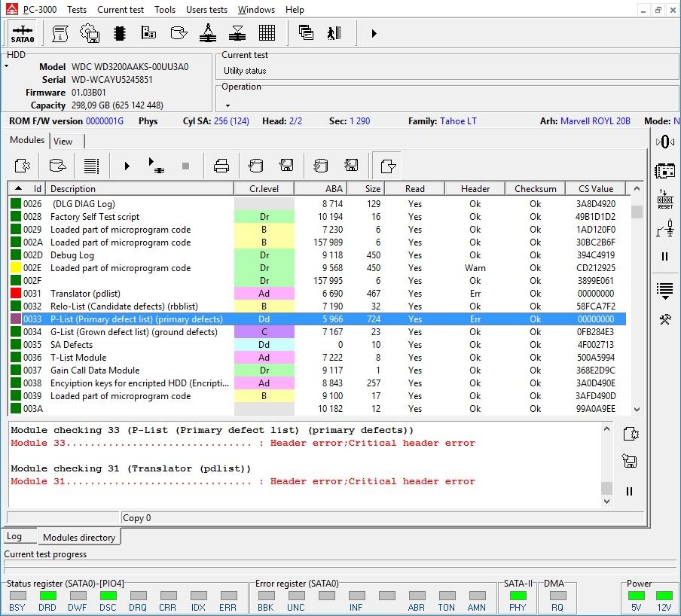Click module list scrollbar down arrow
Screen dimensions: 681x616
tap(637, 409)
